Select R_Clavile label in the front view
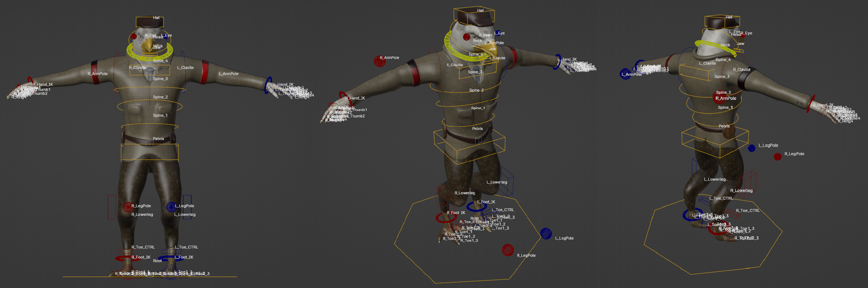 tap(137, 68)
